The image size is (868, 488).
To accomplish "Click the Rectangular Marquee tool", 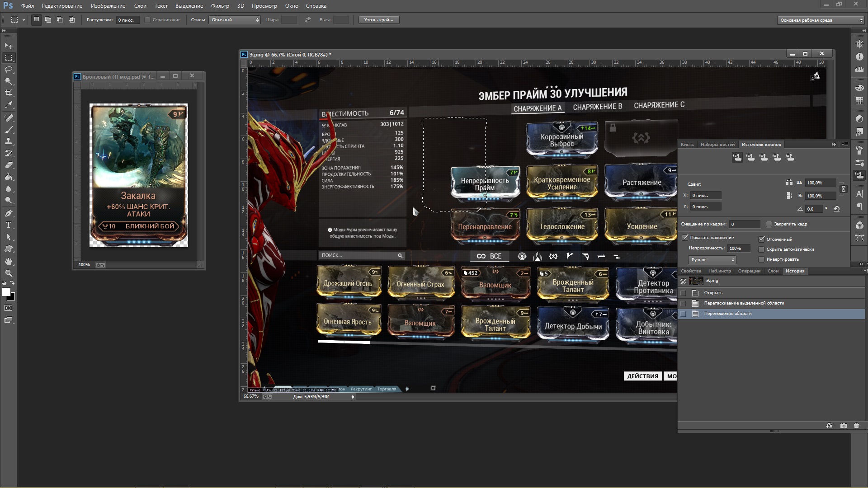I will (8, 58).
